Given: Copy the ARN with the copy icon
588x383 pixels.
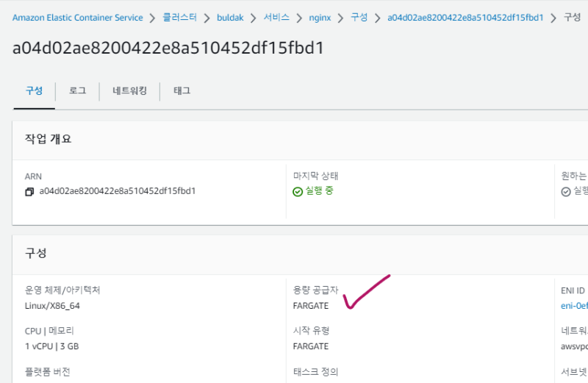Looking at the screenshot, I should pyautogui.click(x=29, y=192).
